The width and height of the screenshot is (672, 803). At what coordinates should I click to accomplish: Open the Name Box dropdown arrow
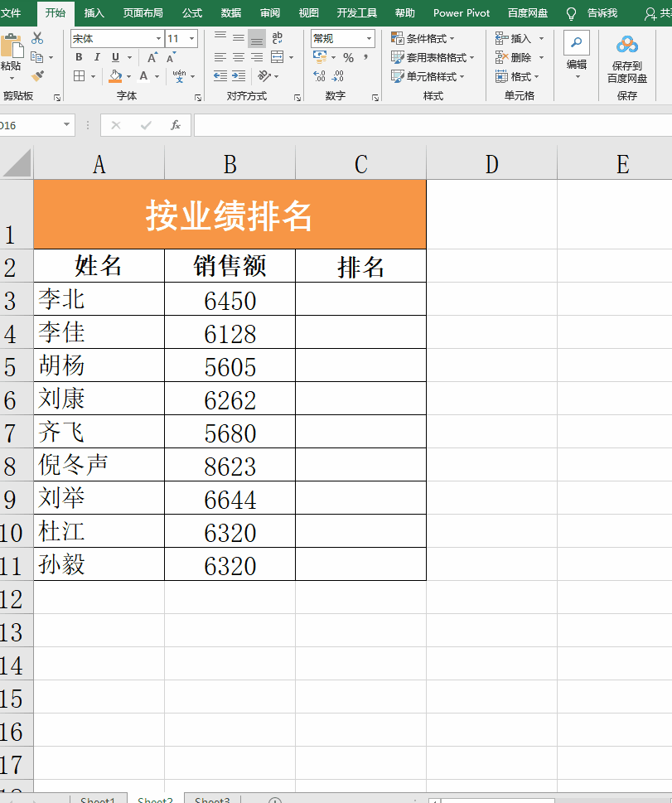click(x=66, y=125)
